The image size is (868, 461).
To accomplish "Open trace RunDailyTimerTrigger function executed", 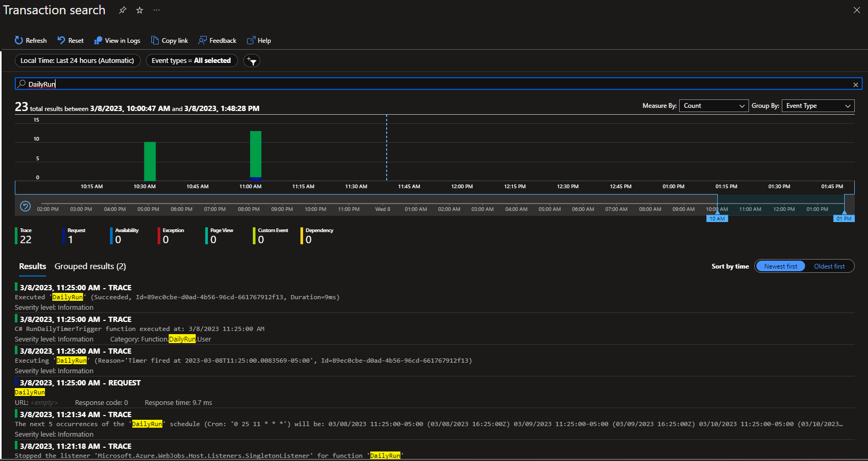I will coord(435,329).
